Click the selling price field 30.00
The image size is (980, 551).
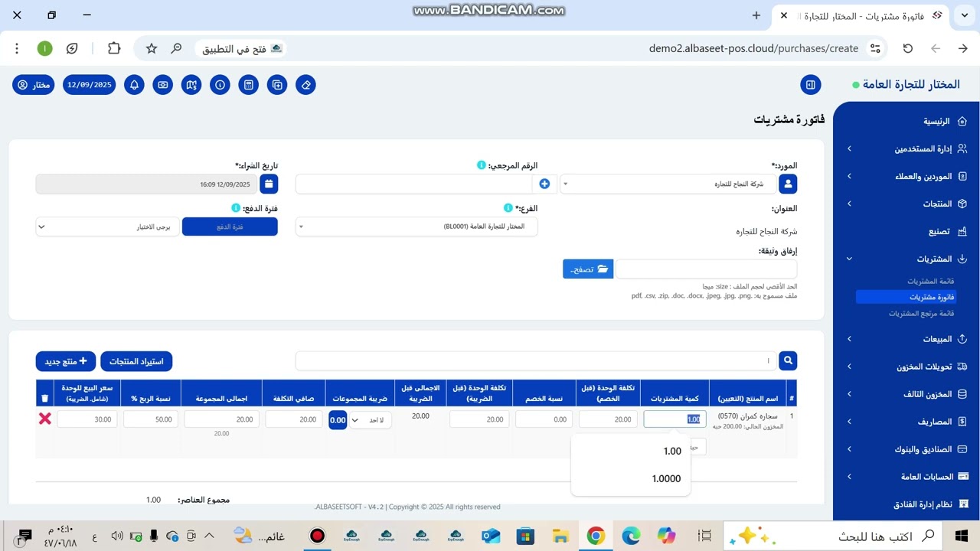[87, 419]
